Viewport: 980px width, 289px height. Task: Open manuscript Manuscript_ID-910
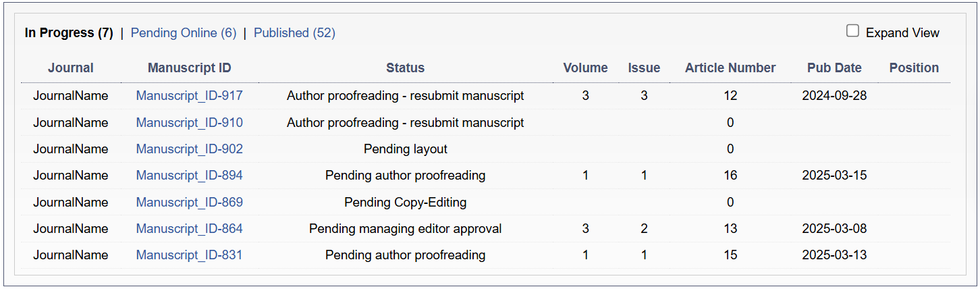(189, 123)
